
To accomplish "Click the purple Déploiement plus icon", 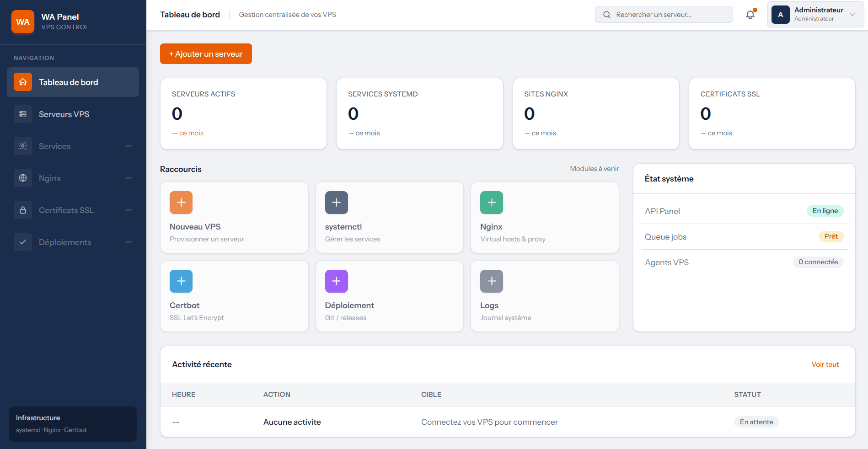I will [x=337, y=281].
